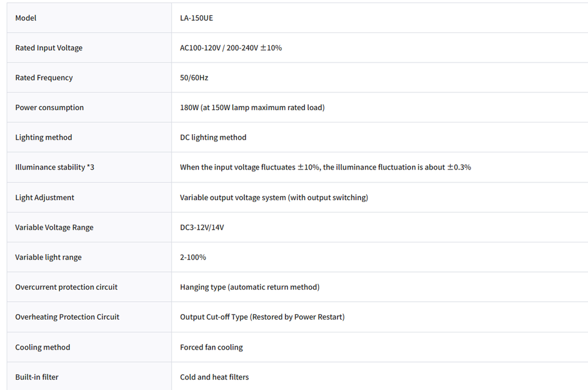Select the Cold and heat filters value

coord(214,377)
